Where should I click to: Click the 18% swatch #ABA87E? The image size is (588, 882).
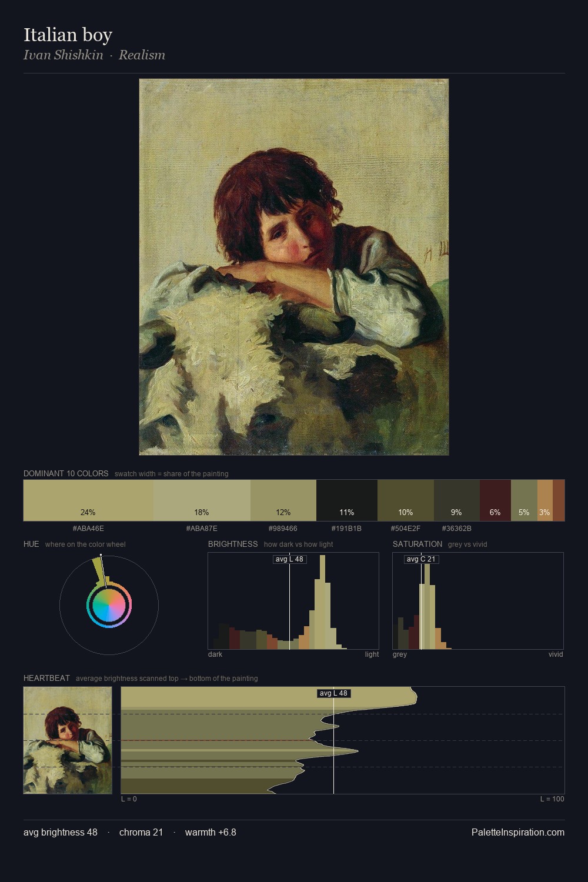[202, 500]
